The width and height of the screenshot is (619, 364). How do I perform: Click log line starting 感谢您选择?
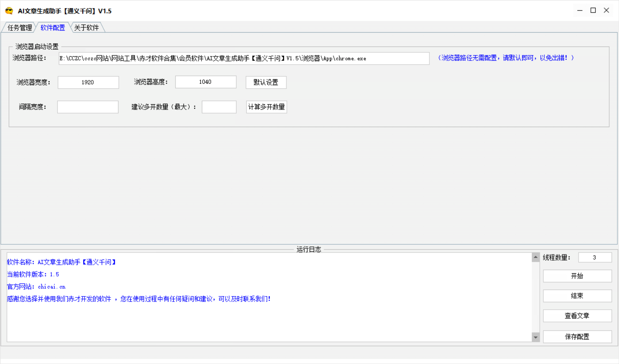pyautogui.click(x=139, y=299)
